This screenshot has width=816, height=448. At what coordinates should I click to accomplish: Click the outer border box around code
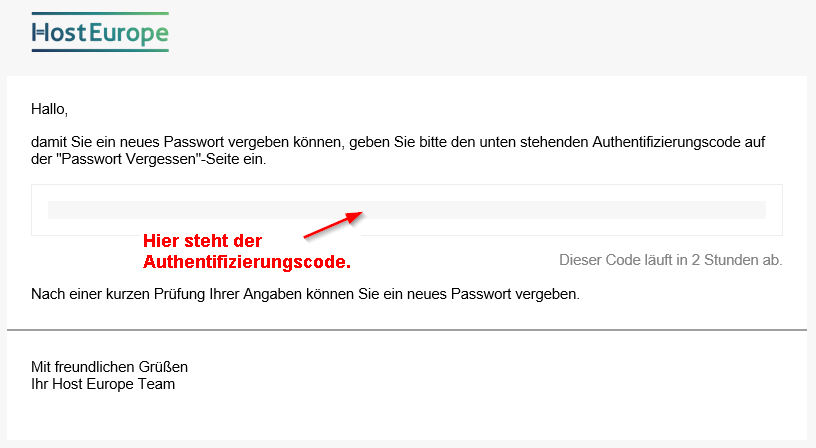(406, 210)
